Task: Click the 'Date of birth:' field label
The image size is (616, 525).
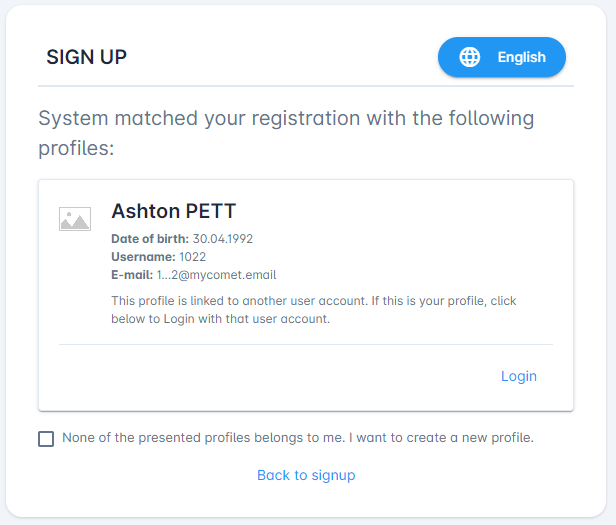Action: [x=150, y=239]
